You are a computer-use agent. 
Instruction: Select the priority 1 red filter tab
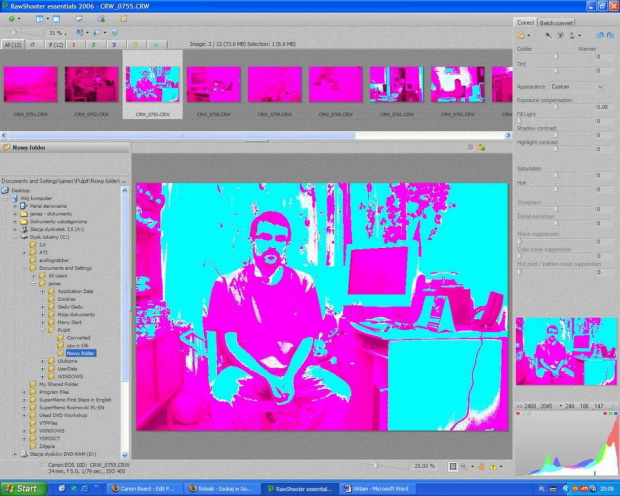pos(74,45)
